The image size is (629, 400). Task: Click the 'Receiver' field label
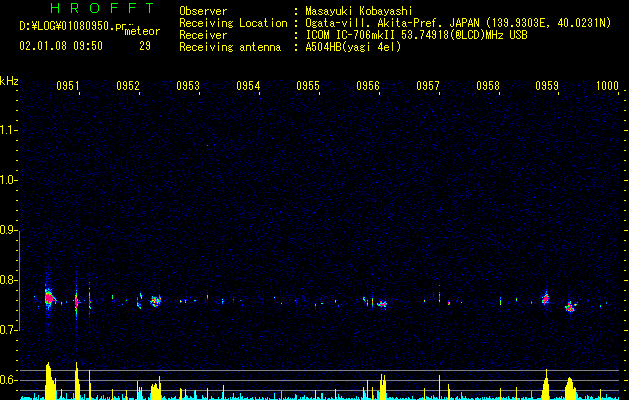203,35
